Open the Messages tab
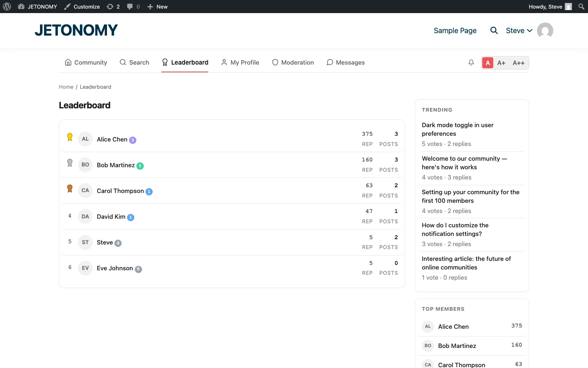Image resolution: width=588 pixels, height=368 pixels. [346, 62]
